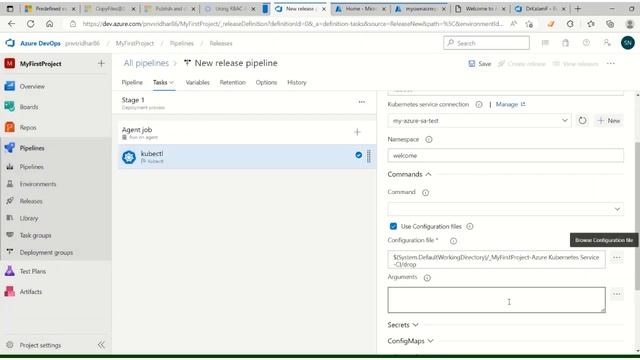Viewport: 640px width, 360px height.
Task: Open Deployment groups under Pipelines
Action: (46, 252)
